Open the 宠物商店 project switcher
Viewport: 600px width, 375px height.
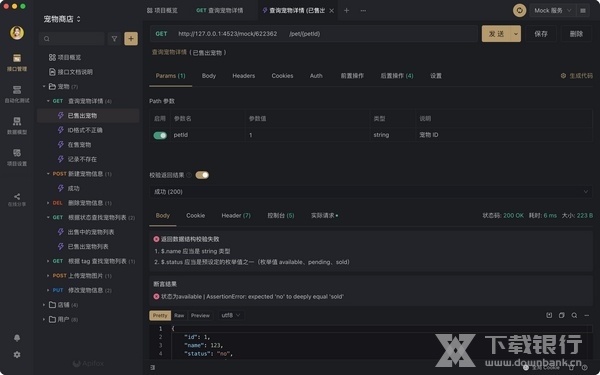62,19
